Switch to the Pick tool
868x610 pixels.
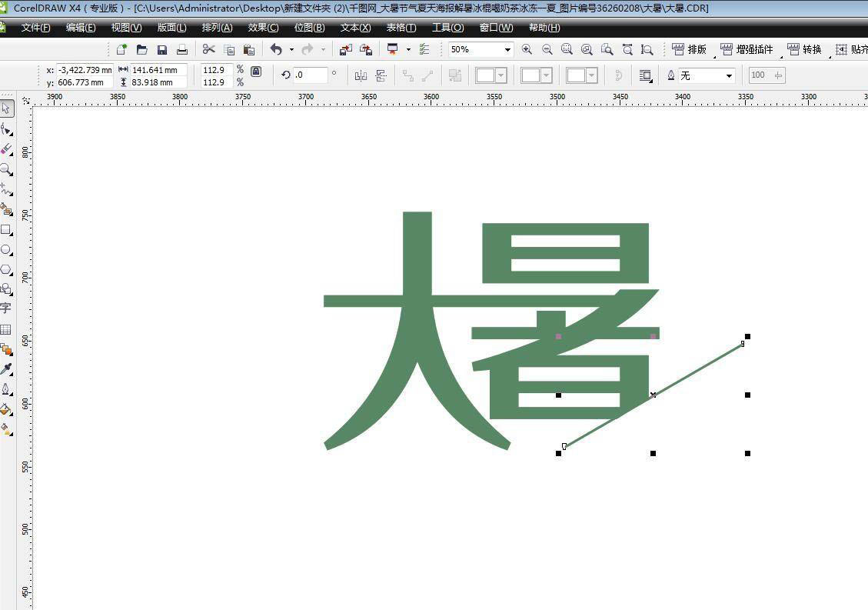[8, 108]
